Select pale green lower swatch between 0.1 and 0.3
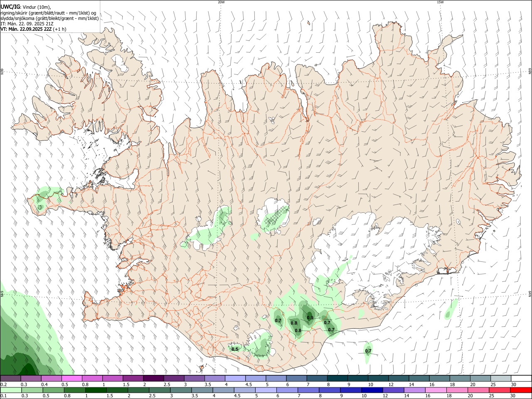Screen dimensions: 532x399 [x=11, y=390]
